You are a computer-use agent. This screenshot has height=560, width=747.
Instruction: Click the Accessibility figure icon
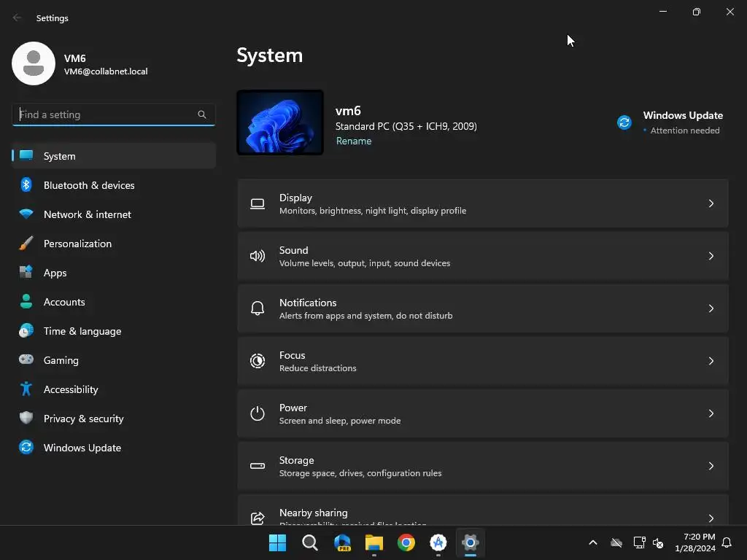tap(26, 389)
